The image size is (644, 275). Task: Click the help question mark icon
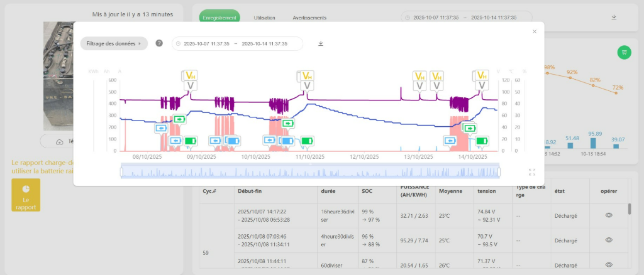[159, 43]
